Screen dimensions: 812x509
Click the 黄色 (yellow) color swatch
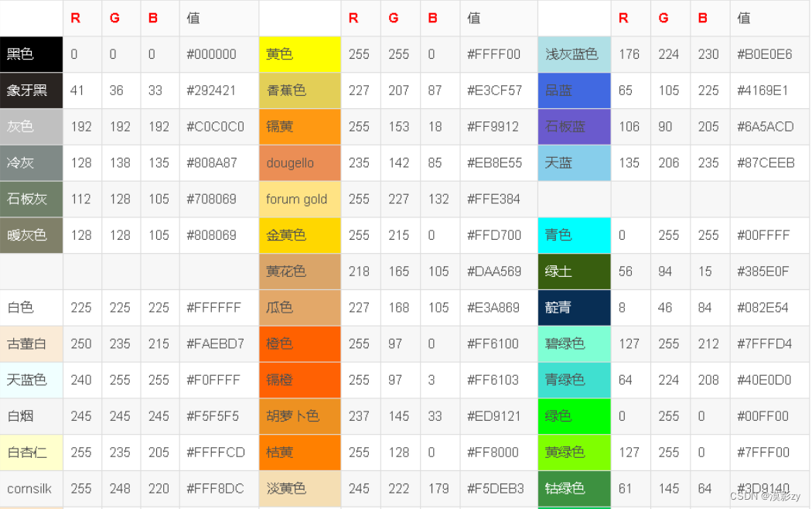coord(299,54)
